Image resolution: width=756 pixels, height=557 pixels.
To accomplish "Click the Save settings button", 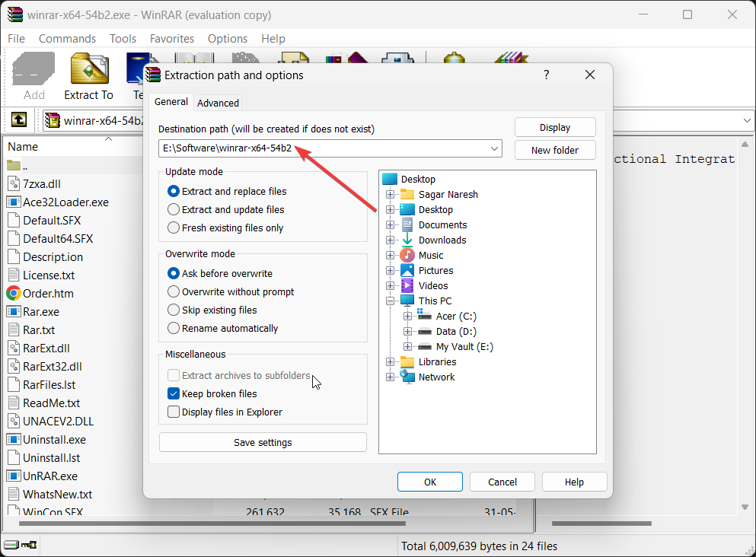I will coord(263,442).
